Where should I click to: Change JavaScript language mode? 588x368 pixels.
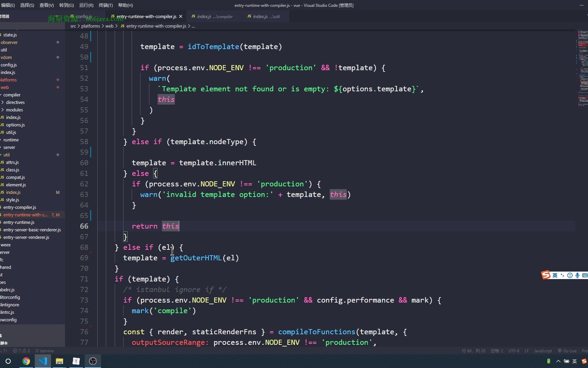tap(543, 351)
